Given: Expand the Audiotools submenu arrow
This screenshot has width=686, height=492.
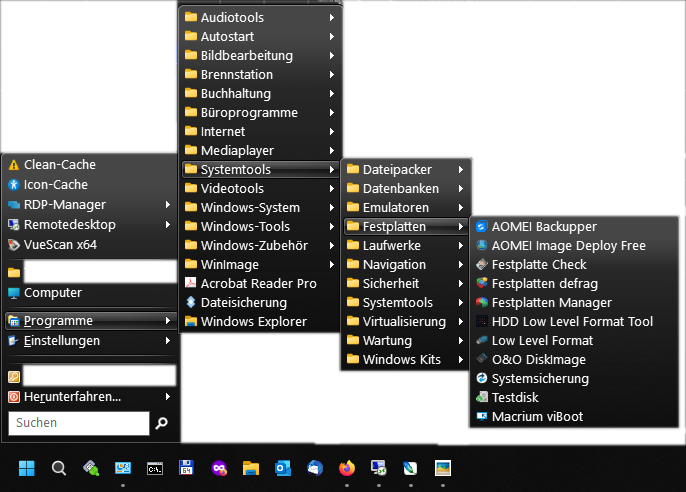Looking at the screenshot, I should click(332, 17).
